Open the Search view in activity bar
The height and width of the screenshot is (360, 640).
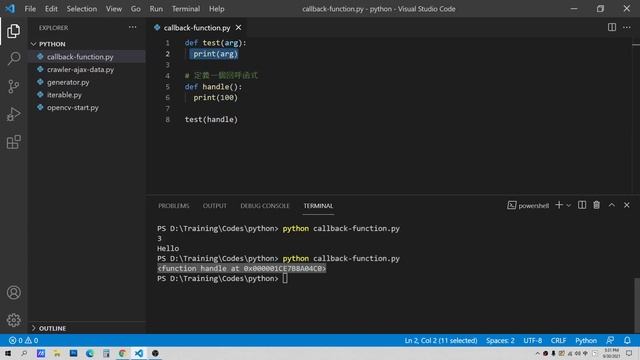pos(13,59)
